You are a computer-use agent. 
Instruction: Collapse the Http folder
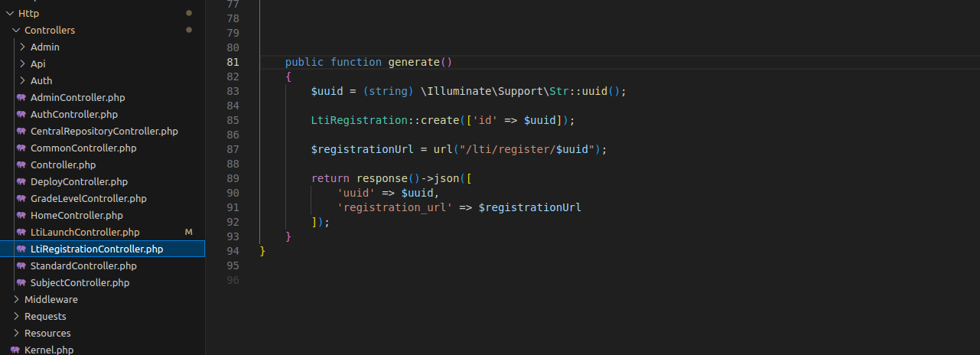pos(10,14)
